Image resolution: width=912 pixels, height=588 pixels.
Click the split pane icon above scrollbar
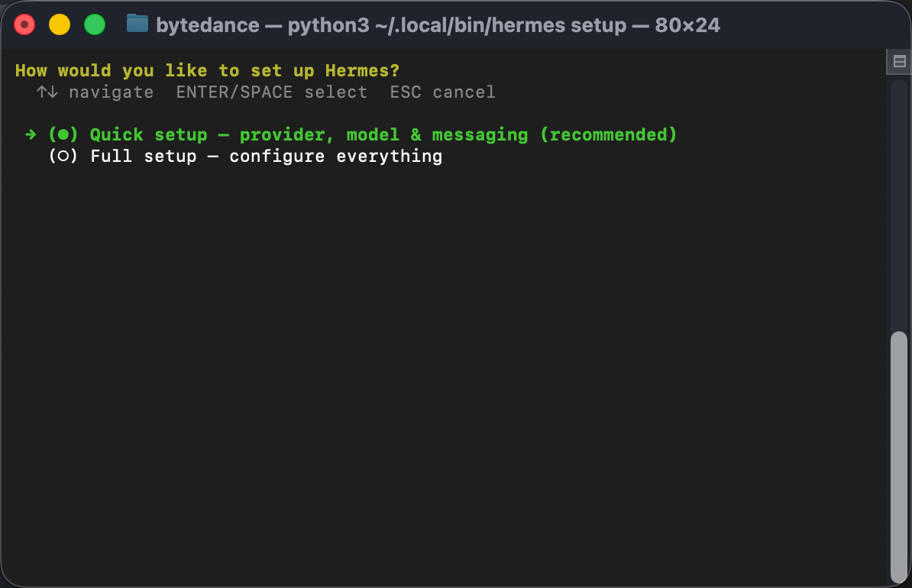899,62
